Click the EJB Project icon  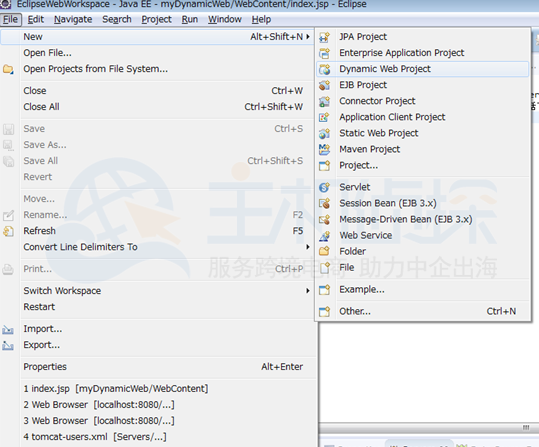coord(324,85)
